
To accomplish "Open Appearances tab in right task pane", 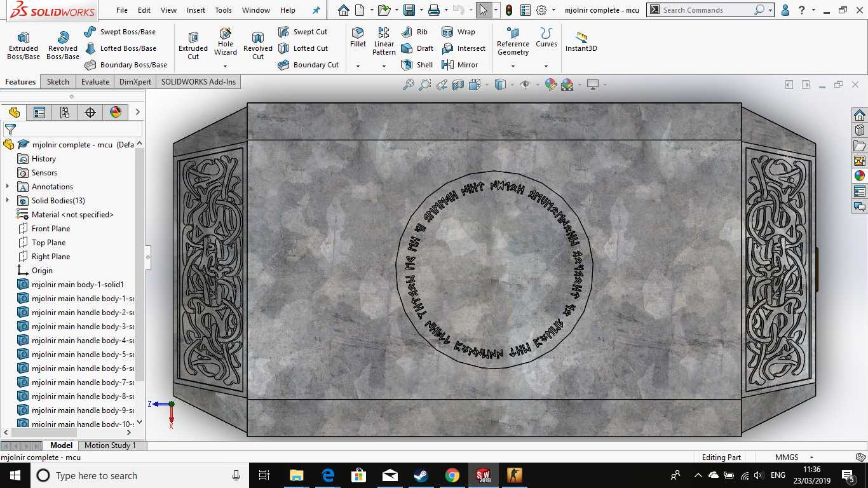I will point(860,176).
